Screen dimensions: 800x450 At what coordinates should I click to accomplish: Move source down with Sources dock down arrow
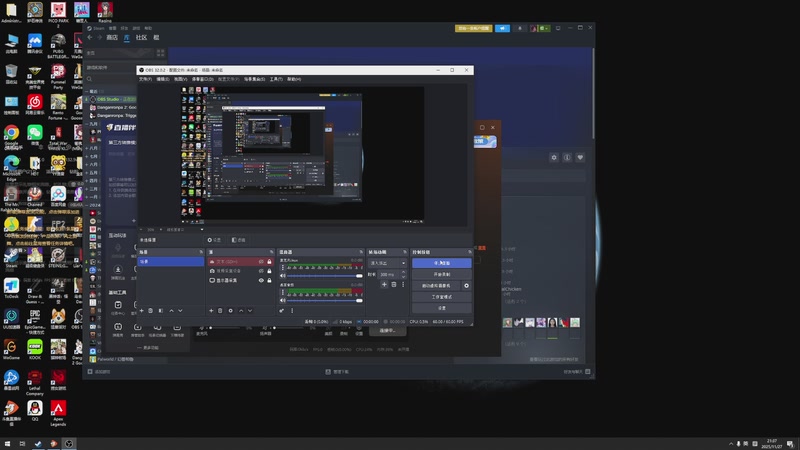coord(250,311)
